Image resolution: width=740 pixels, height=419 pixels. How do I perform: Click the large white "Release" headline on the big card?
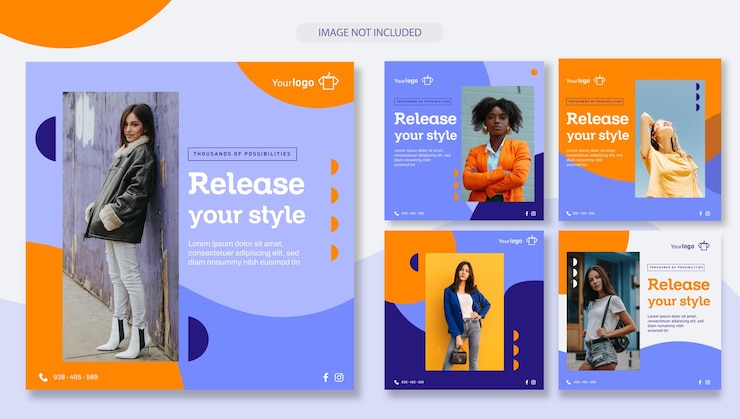[x=246, y=184]
